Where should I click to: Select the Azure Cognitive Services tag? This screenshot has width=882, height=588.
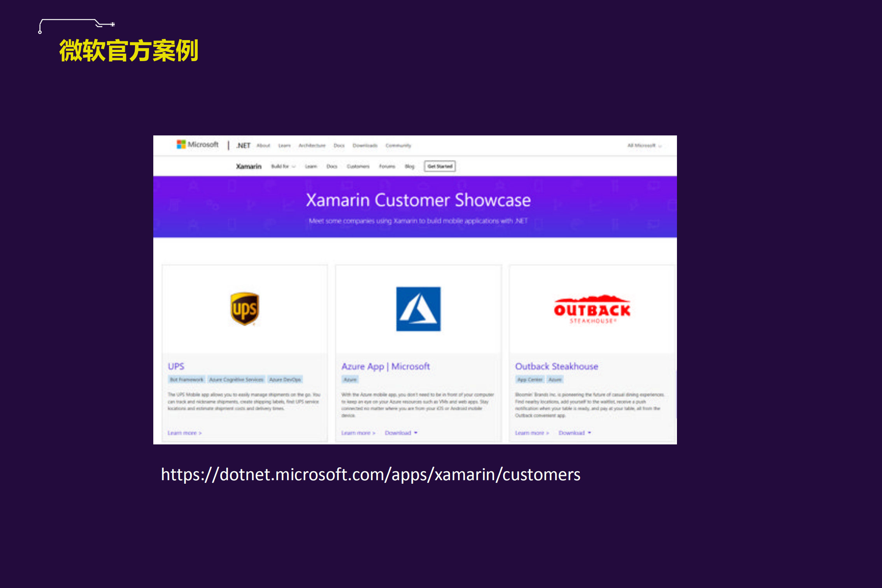[237, 379]
